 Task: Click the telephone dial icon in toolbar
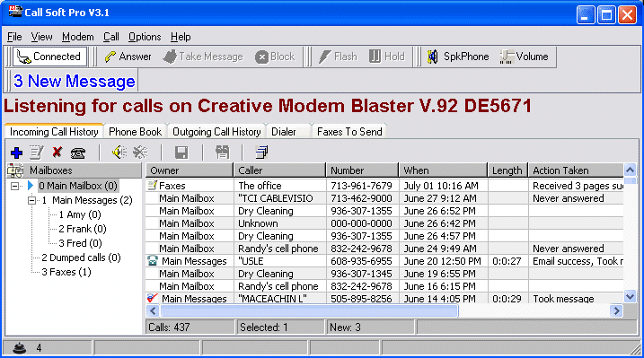[x=78, y=153]
